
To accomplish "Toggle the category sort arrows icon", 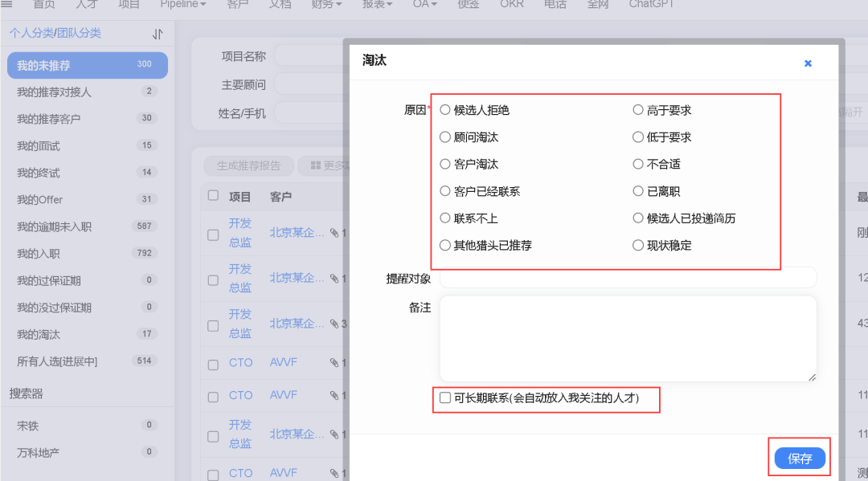I will coord(158,35).
